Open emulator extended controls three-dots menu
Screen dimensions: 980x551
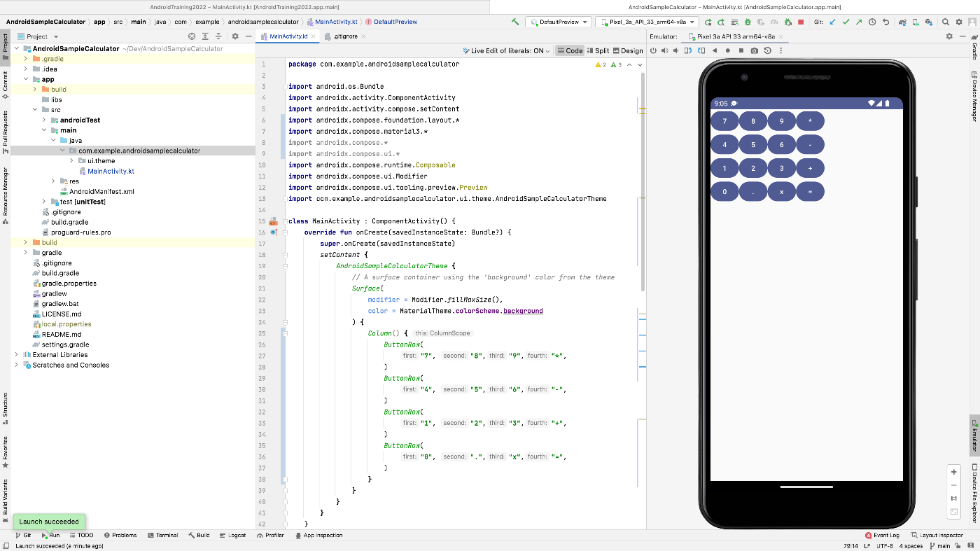click(781, 50)
